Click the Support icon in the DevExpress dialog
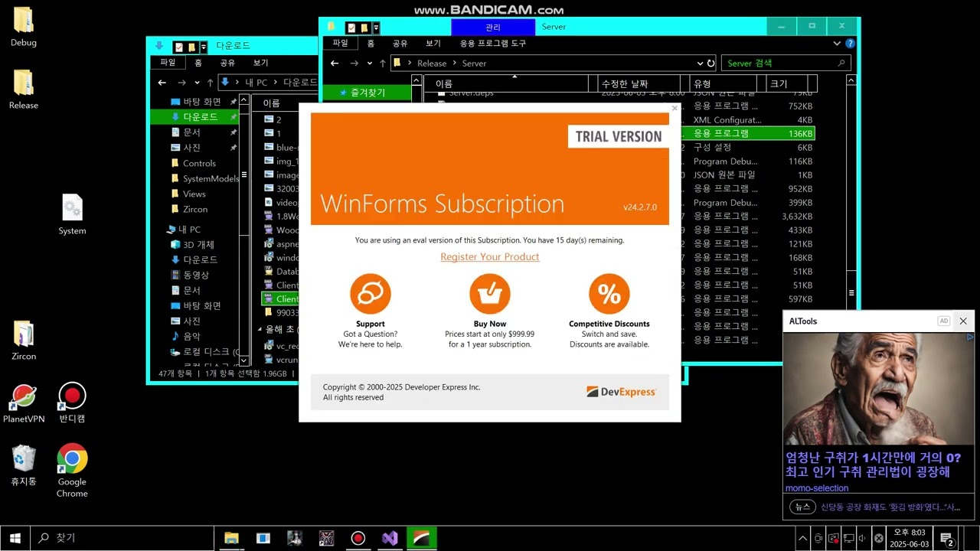This screenshot has width=980, height=551. tap(371, 294)
